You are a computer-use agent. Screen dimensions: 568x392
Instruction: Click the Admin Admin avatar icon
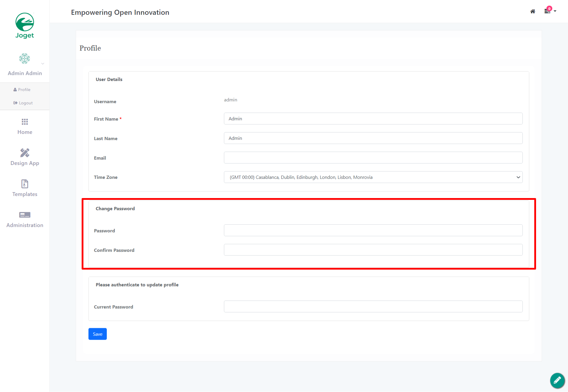point(25,59)
